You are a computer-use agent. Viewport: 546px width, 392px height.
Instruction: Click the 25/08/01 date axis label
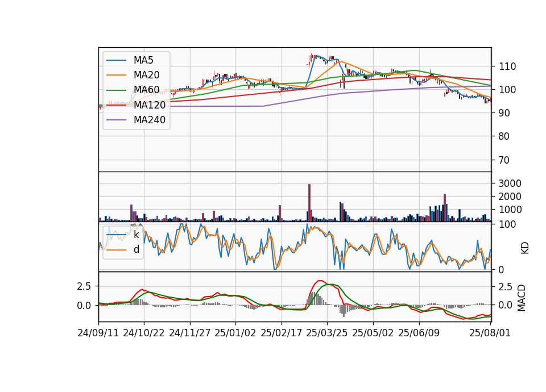tap(490, 333)
